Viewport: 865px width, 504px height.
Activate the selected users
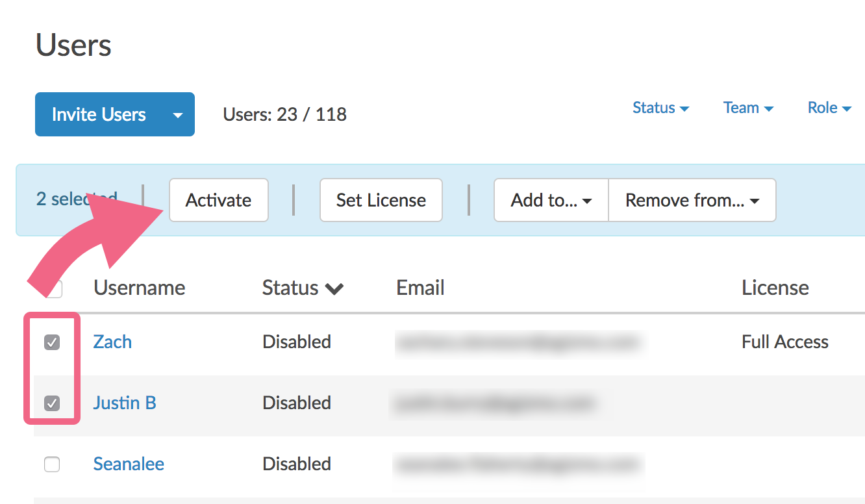tap(218, 200)
